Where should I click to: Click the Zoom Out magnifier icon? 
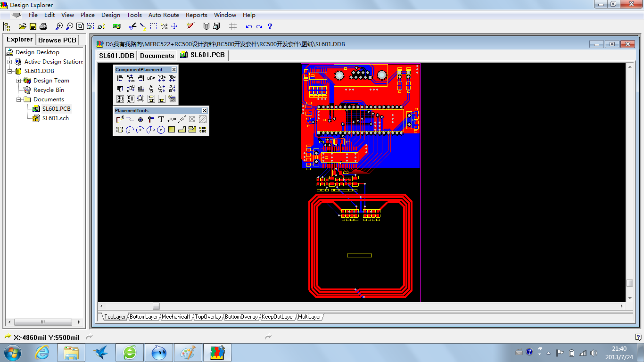pos(69,26)
